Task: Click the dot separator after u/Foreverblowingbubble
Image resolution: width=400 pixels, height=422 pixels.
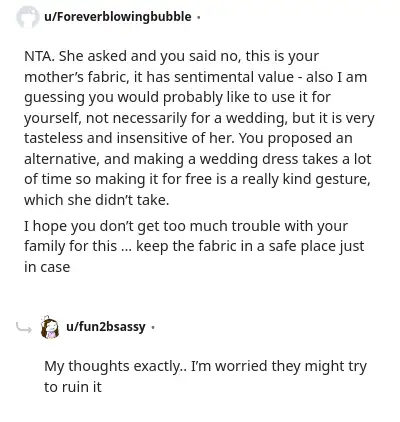Action: (198, 17)
